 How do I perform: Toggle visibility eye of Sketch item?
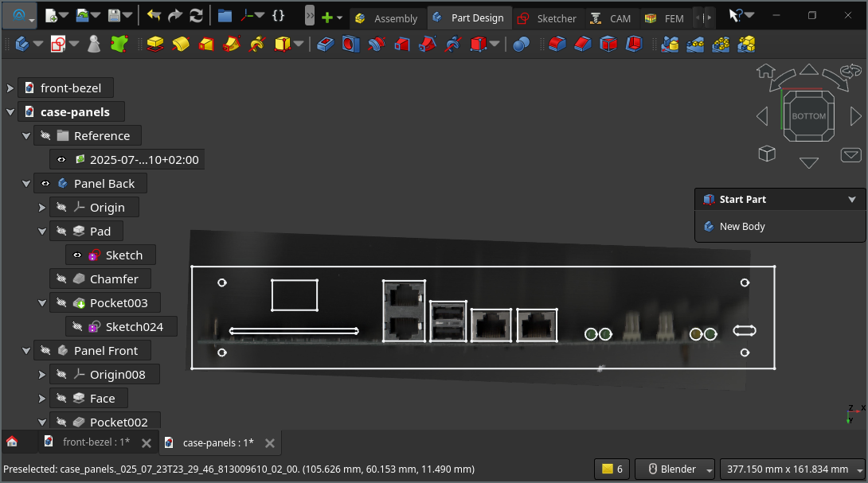coord(77,255)
